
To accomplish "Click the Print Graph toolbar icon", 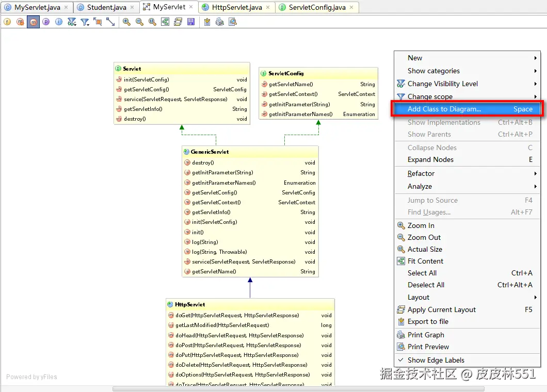I will [x=220, y=22].
